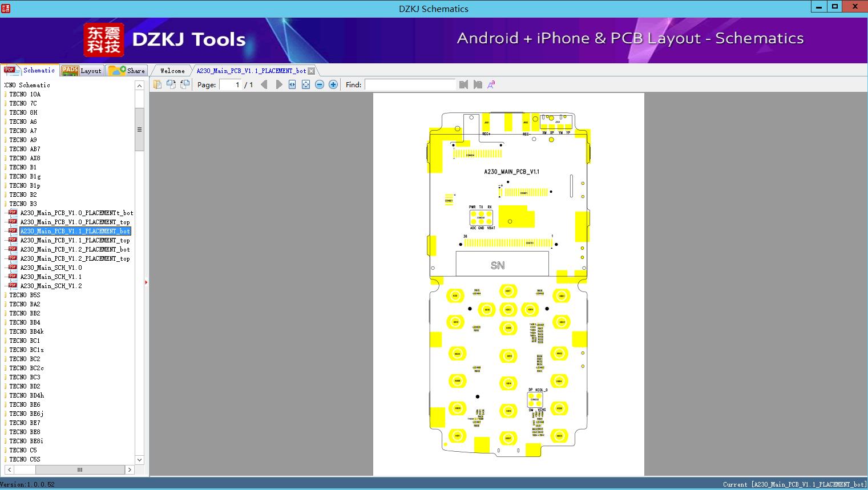868x490 pixels.
Task: Open A230_Main_SCH_V1.1 schematic
Action: (x=51, y=277)
